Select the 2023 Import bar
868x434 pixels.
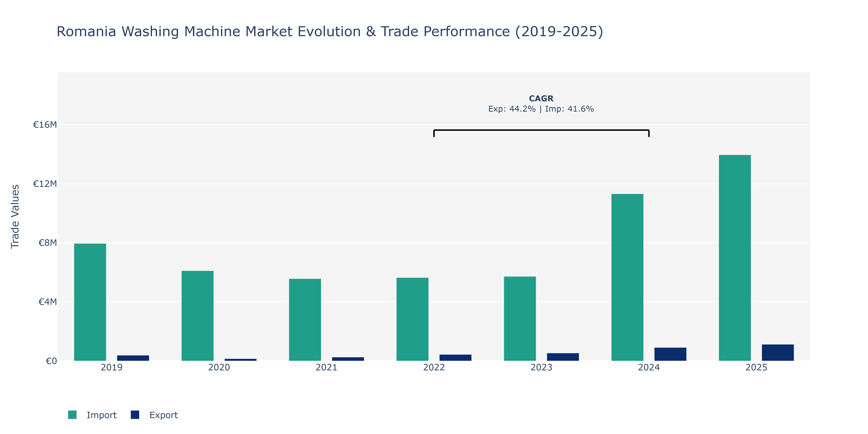520,318
